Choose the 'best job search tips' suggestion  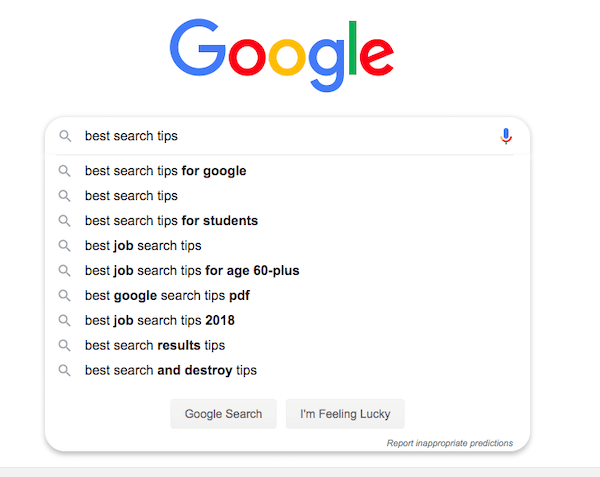287,246
